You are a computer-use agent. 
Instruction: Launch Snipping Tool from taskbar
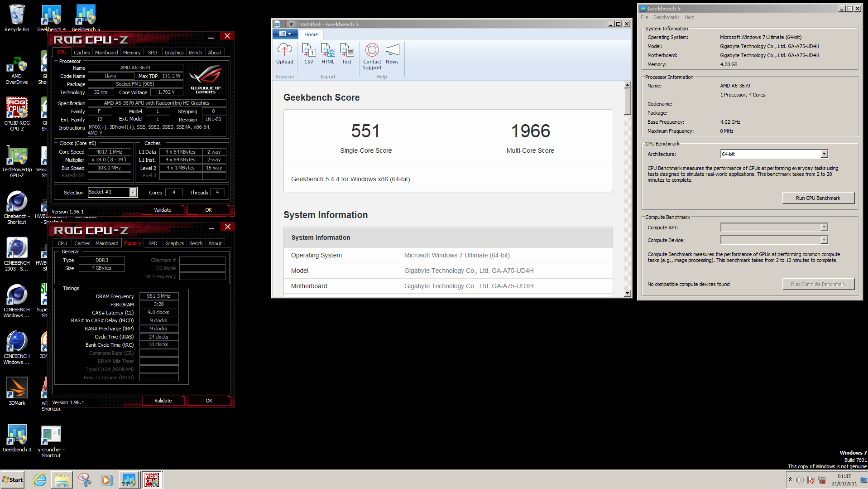(84, 480)
